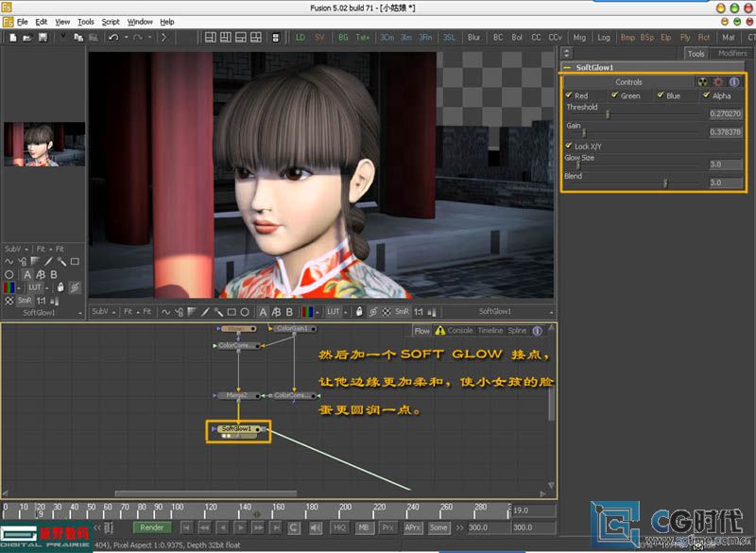Toggle the MB motion blur button
This screenshot has width=756, height=553.
click(x=364, y=527)
